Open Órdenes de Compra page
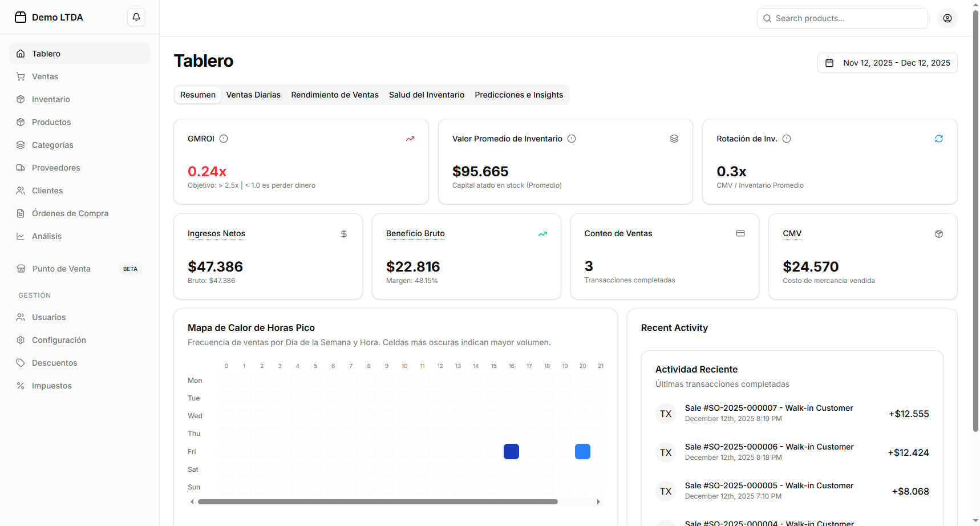Image resolution: width=980 pixels, height=526 pixels. (x=70, y=213)
